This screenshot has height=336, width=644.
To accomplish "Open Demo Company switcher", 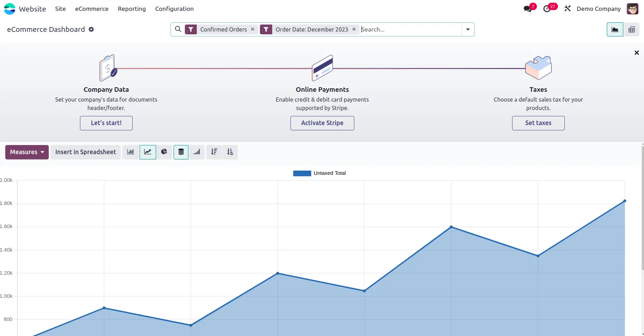I will [598, 9].
